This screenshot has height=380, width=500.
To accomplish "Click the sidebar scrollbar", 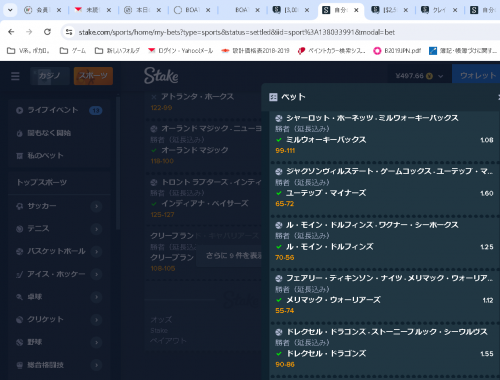I will point(118,163).
